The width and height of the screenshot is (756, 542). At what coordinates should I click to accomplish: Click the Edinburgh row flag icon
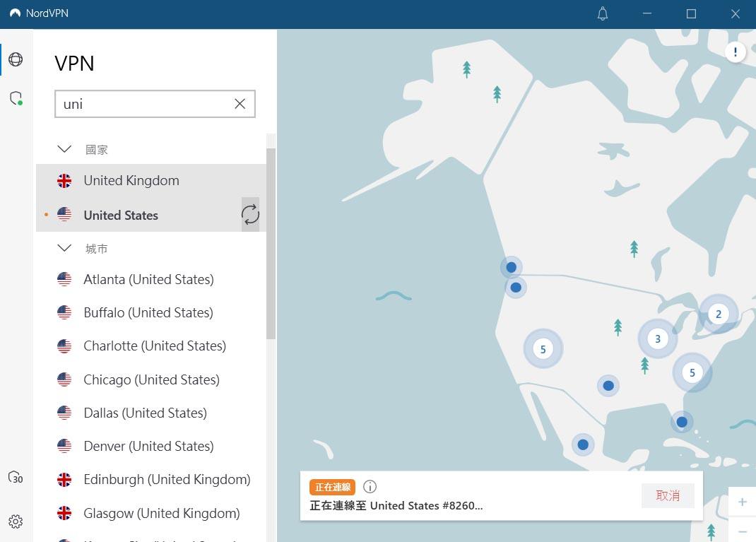click(64, 479)
